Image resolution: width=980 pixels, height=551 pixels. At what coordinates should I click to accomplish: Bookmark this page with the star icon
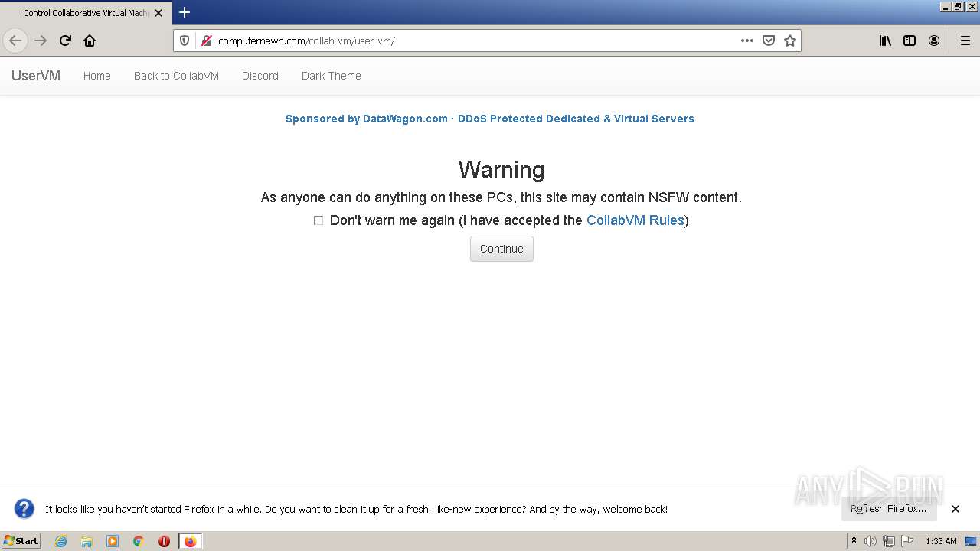[790, 41]
